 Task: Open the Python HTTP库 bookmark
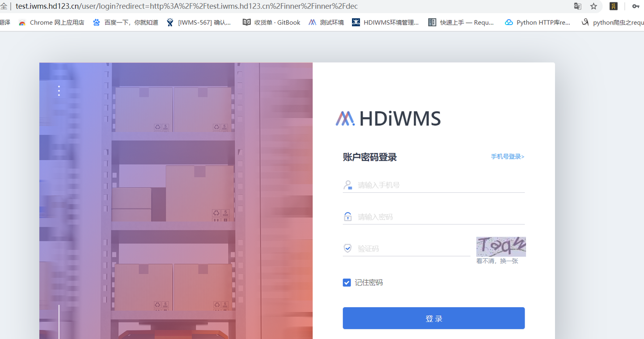(538, 22)
